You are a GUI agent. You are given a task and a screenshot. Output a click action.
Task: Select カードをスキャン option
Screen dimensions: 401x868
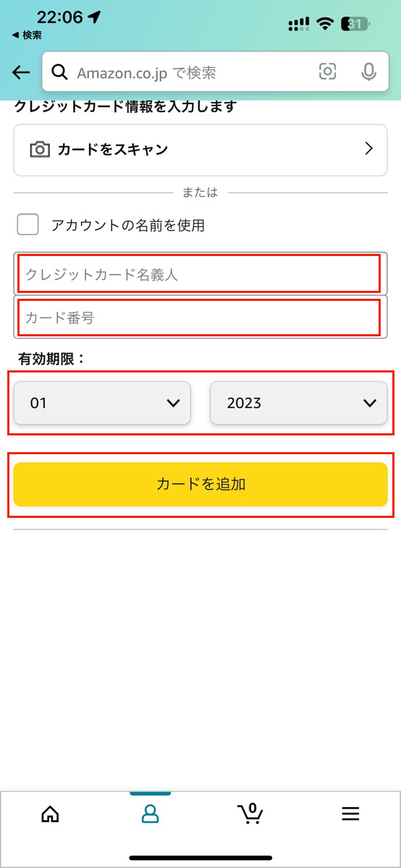click(x=200, y=150)
